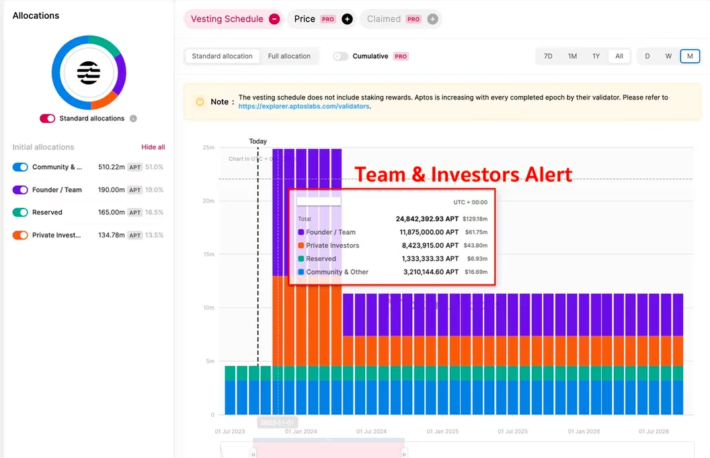Click the UTC + 00:00 tooltip label

[470, 202]
